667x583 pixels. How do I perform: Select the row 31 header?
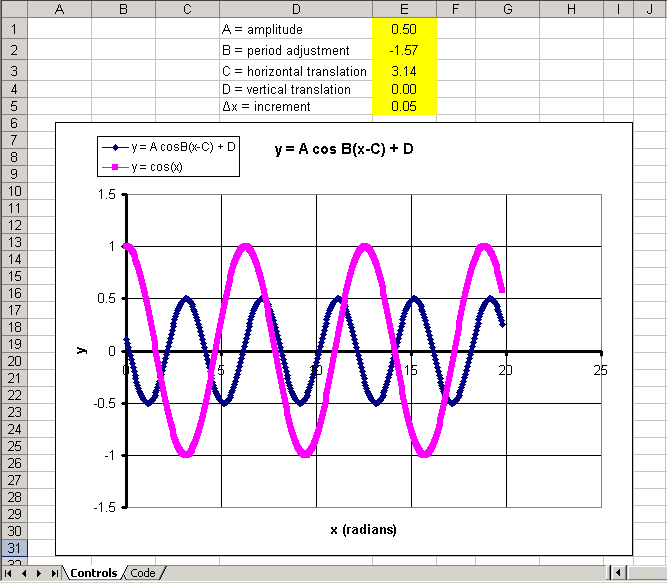[13, 547]
